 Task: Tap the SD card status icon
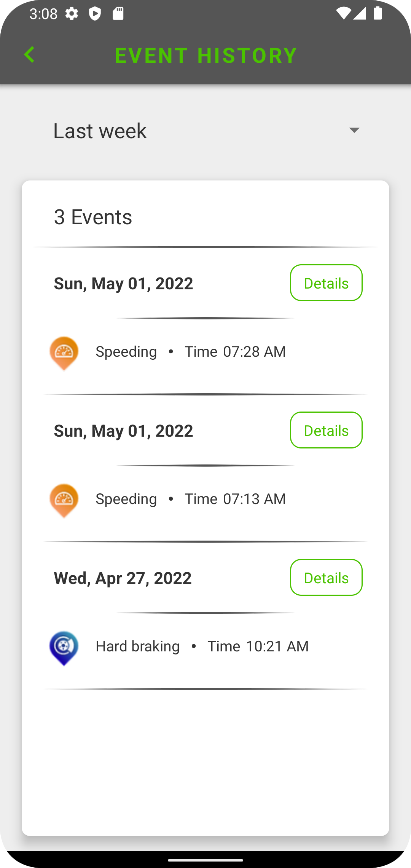tap(118, 14)
